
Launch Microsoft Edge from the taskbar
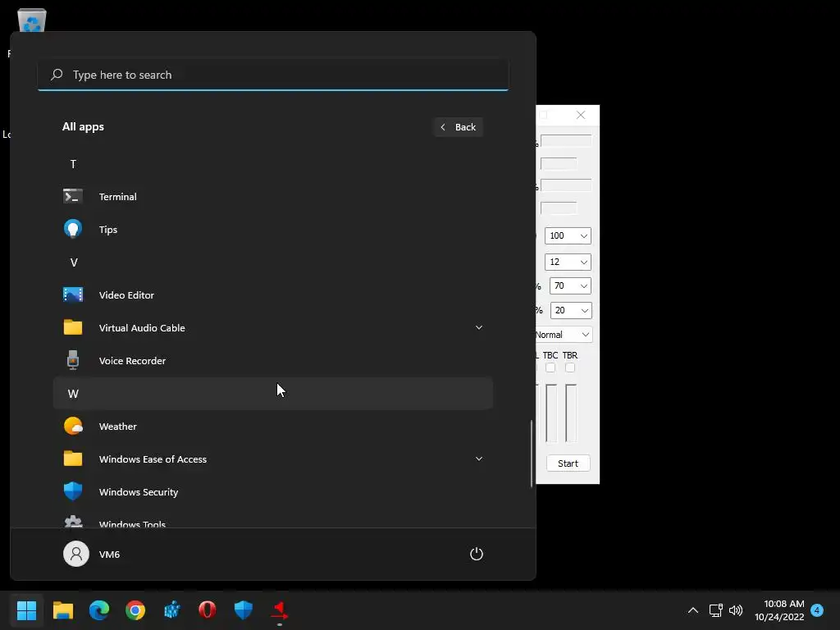click(x=99, y=610)
